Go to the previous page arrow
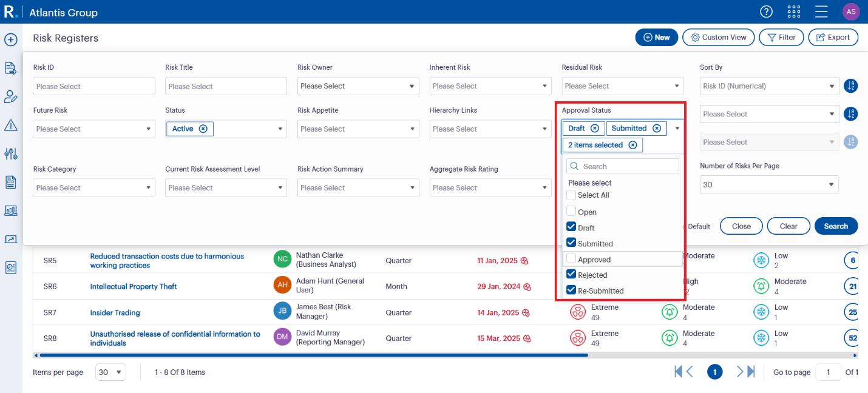 point(690,372)
